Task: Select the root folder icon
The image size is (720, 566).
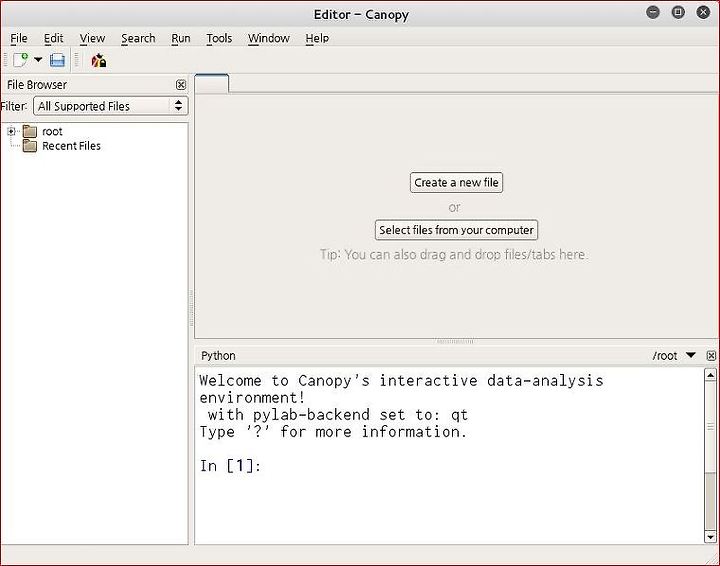Action: (x=30, y=131)
